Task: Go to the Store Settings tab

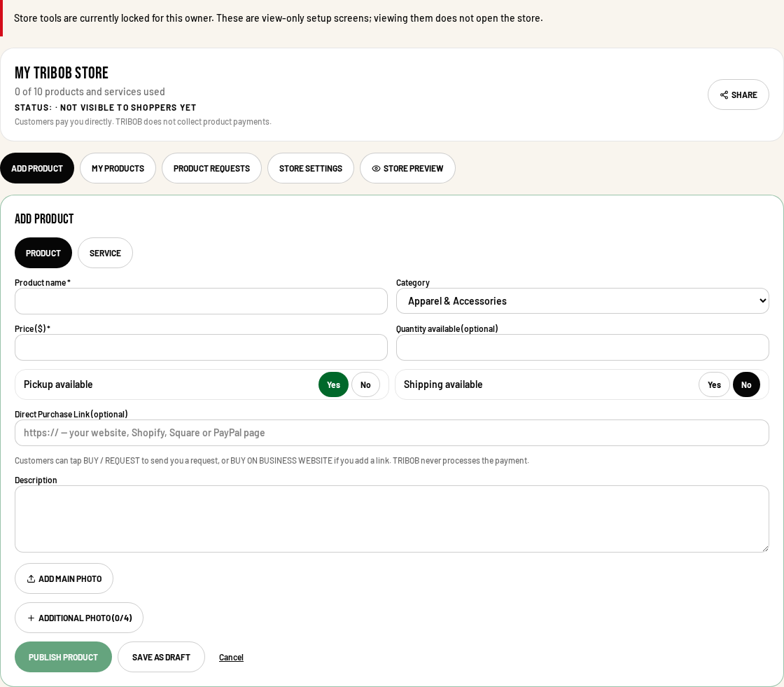Action: click(x=311, y=168)
